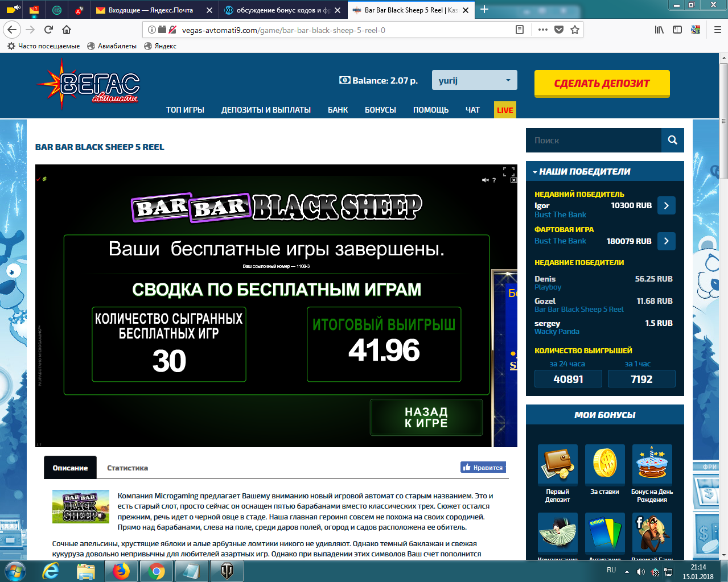Screen dimensions: 728x582
Task: Open ЧАТ menu item
Action: point(472,110)
